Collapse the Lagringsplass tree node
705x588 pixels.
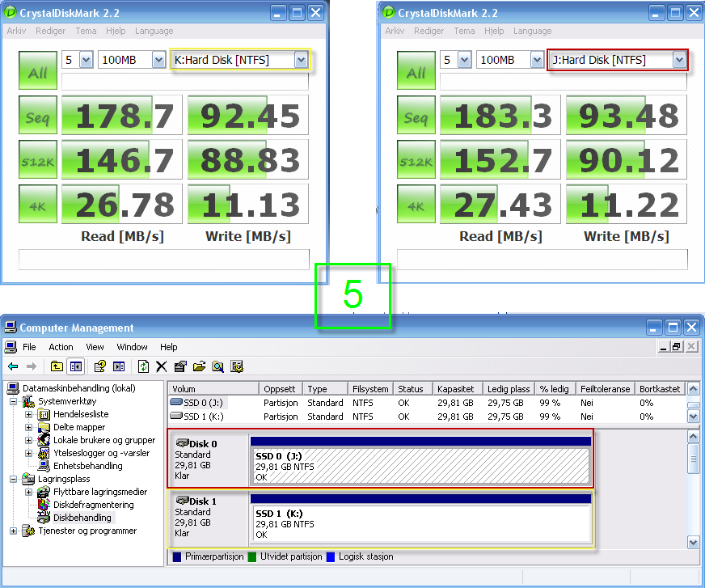pos(14,479)
